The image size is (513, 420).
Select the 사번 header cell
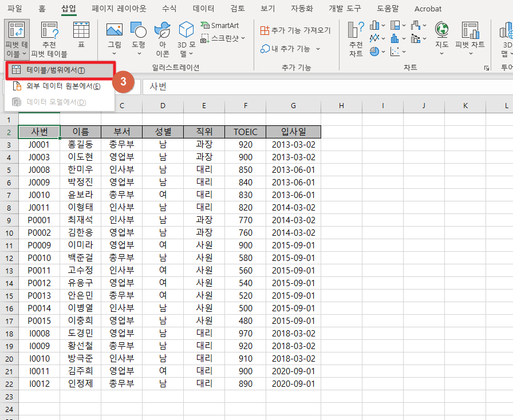point(40,132)
